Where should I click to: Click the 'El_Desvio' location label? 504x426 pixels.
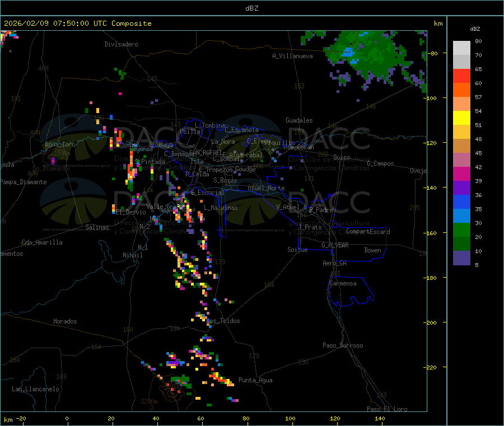(131, 212)
